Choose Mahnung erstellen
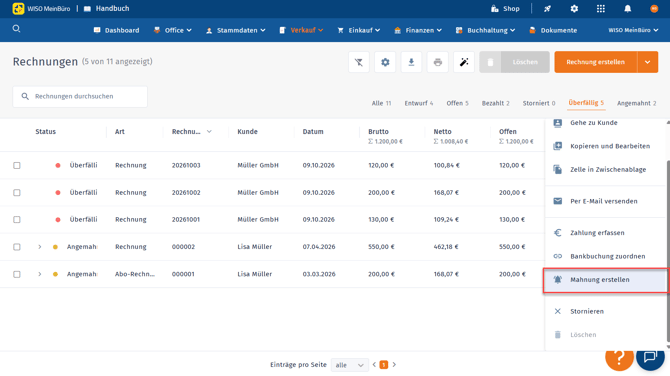This screenshot has height=376, width=670. pos(605,280)
